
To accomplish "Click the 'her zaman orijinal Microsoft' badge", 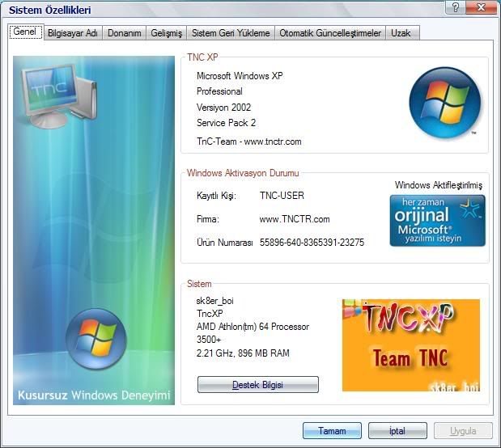I will 437,220.
